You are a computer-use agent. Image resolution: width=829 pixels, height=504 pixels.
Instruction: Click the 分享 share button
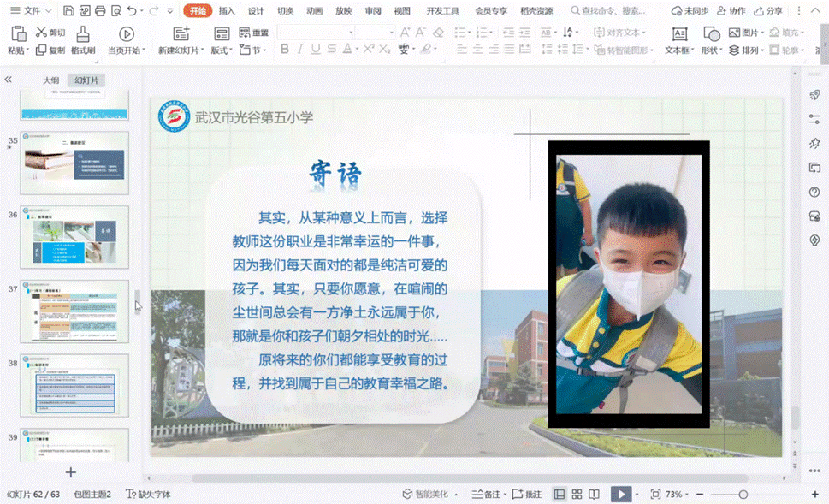pos(768,11)
